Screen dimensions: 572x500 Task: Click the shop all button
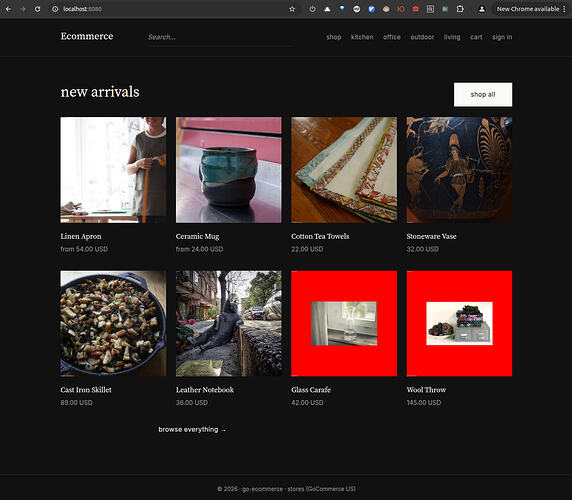coord(483,94)
